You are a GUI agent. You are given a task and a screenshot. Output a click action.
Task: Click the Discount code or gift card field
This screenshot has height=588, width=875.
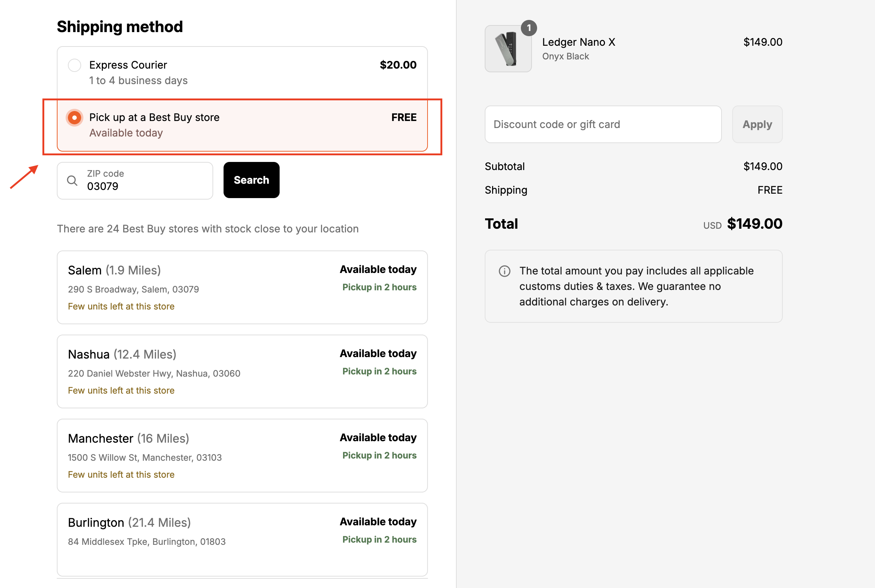tap(603, 124)
